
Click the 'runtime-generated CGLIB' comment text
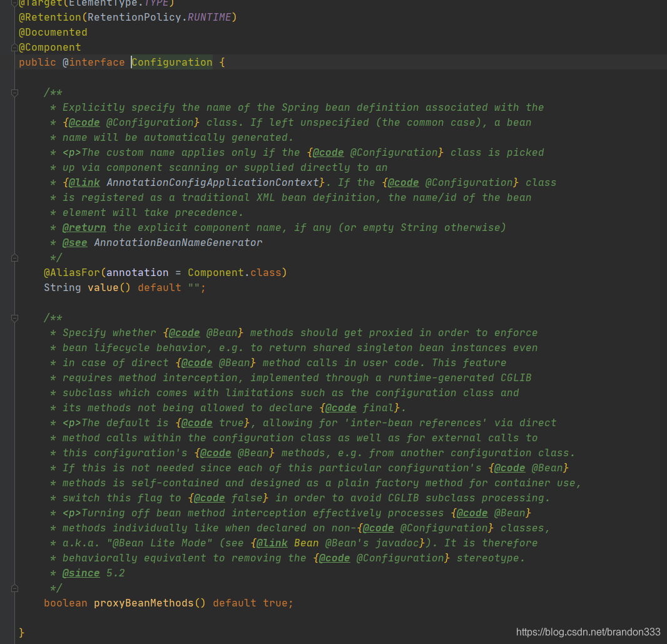click(x=459, y=378)
